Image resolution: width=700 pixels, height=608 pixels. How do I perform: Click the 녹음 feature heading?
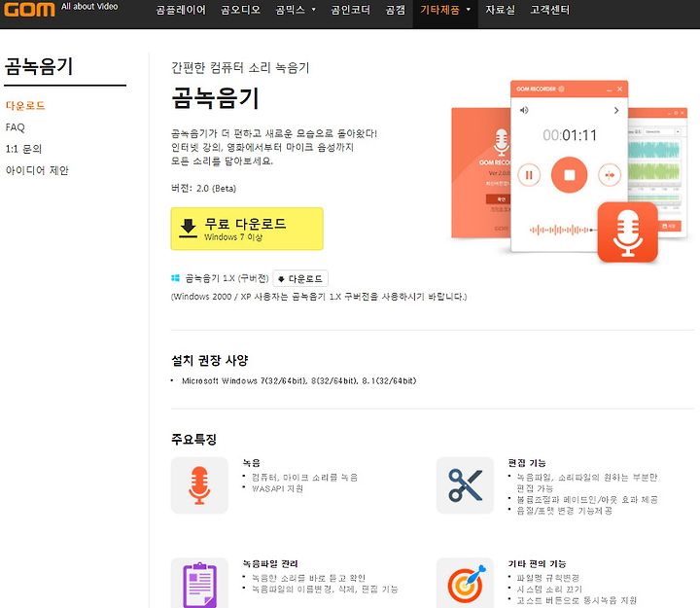tap(252, 463)
